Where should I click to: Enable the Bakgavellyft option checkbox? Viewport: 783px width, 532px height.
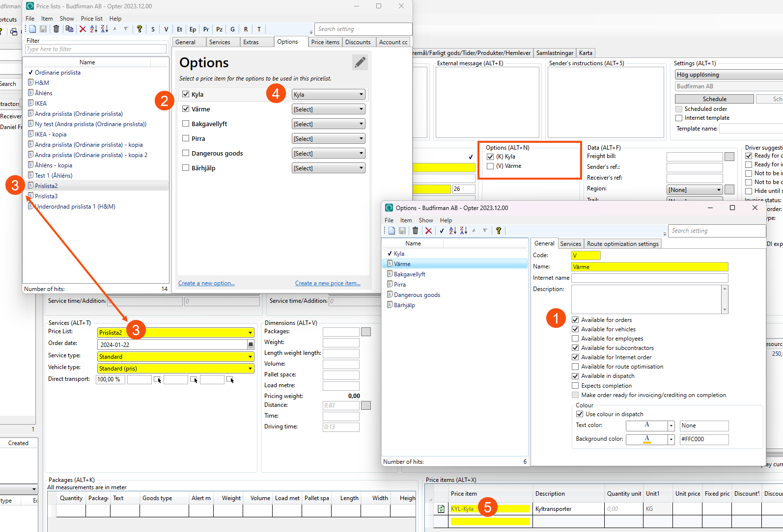(x=186, y=124)
